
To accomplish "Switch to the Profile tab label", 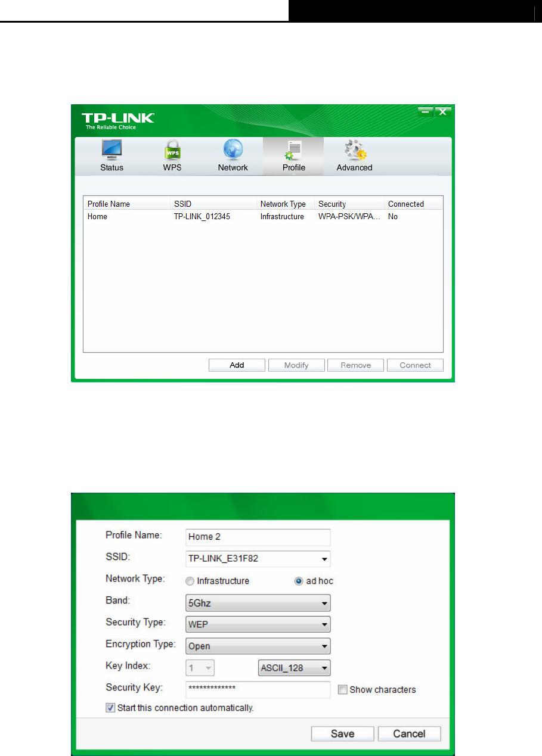I will (294, 168).
